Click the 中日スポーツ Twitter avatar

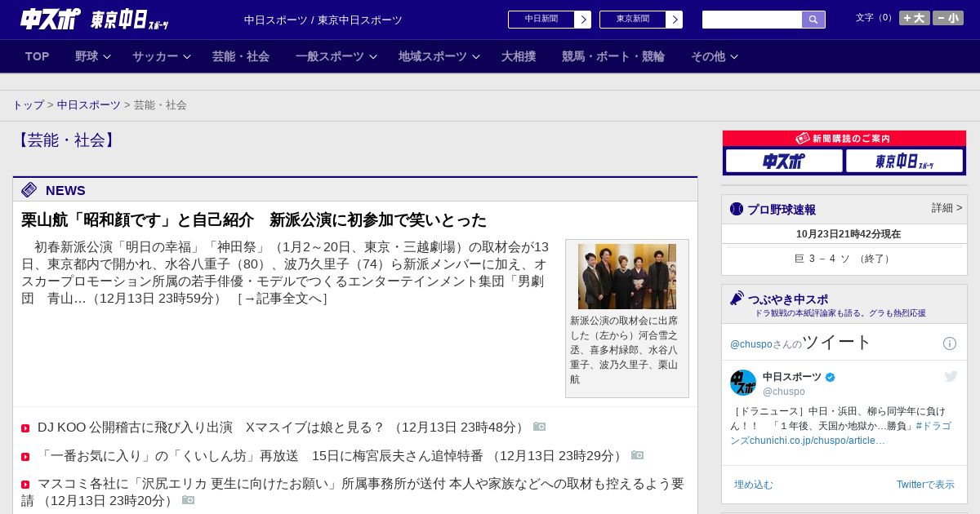(x=743, y=383)
